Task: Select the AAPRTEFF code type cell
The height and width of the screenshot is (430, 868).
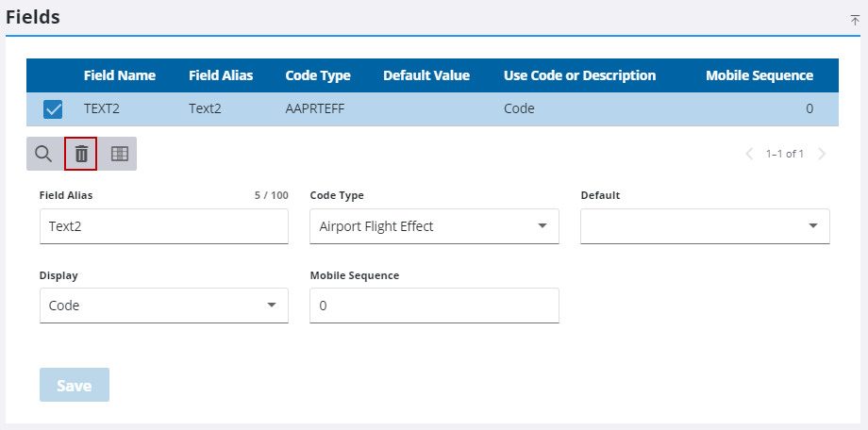Action: tap(315, 108)
